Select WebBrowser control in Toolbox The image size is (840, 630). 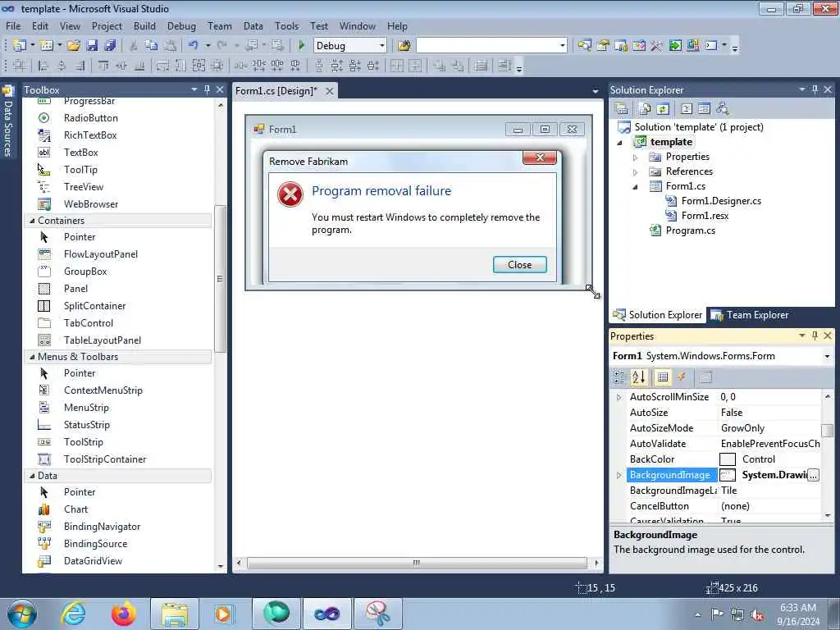[x=91, y=203]
